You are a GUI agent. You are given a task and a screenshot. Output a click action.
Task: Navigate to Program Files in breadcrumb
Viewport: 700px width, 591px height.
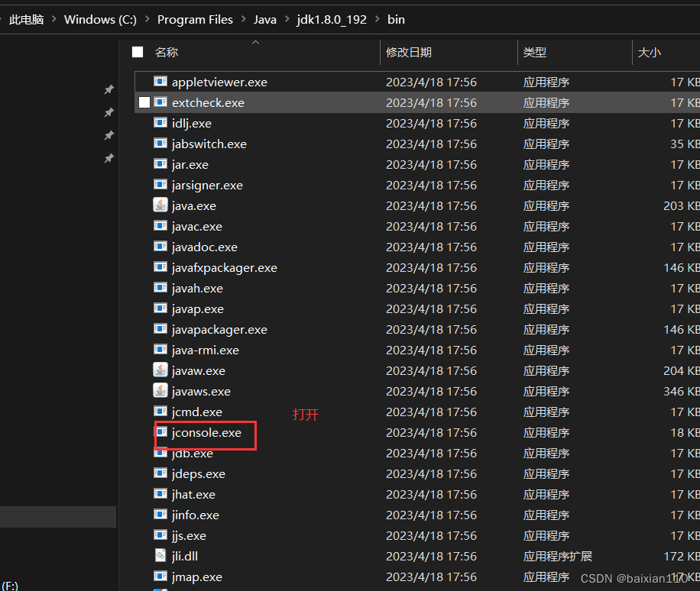coord(195,20)
